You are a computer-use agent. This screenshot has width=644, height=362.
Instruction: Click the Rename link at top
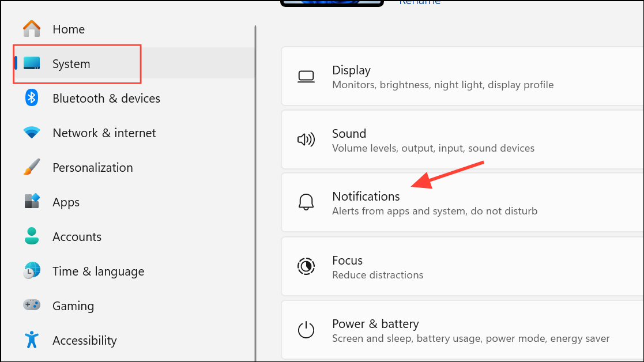pyautogui.click(x=420, y=2)
